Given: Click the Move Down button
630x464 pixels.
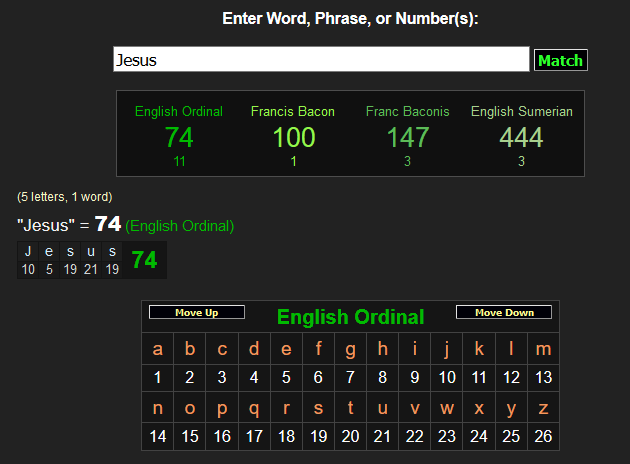Looking at the screenshot, I should (x=504, y=313).
